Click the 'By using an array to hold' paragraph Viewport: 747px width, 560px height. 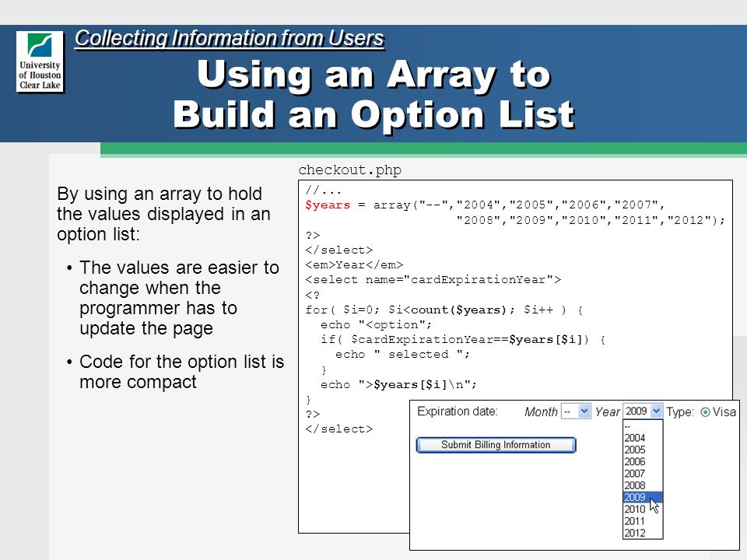pos(163,214)
